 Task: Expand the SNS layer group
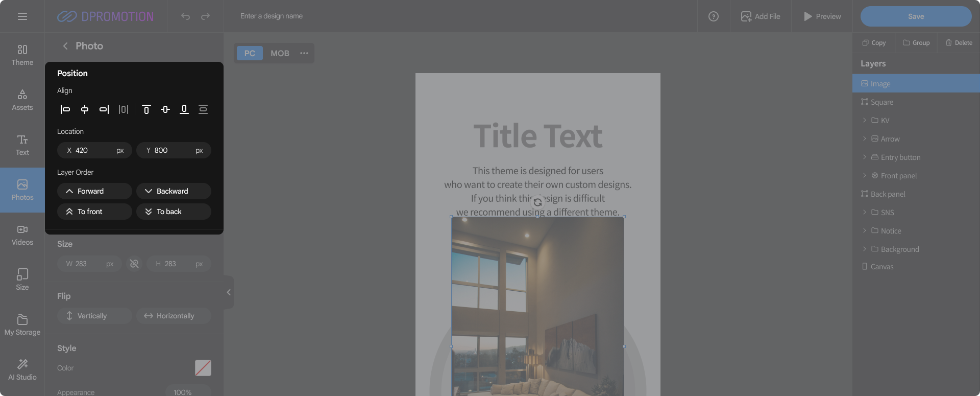pyautogui.click(x=864, y=213)
